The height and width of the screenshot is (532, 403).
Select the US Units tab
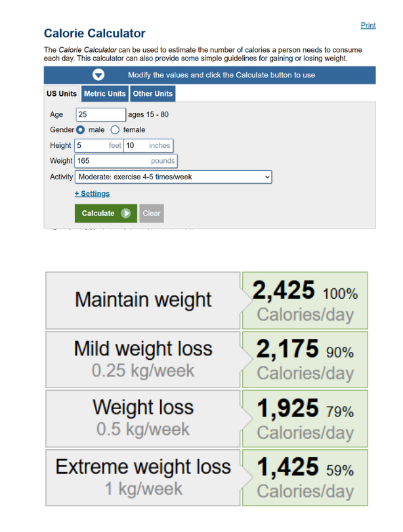[61, 93]
